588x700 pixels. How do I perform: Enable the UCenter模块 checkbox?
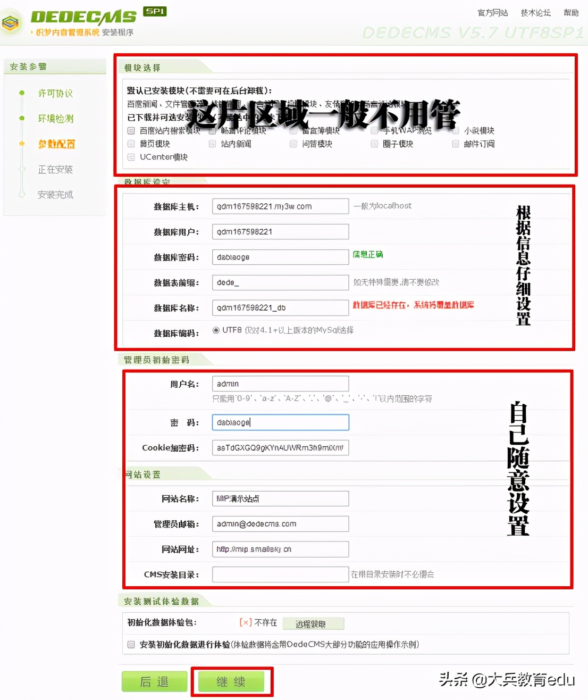131,157
